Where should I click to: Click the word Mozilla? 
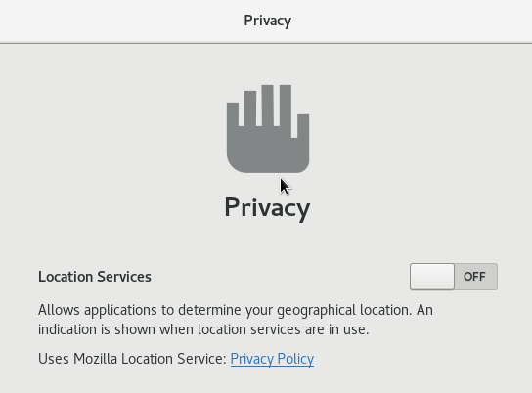95,359
